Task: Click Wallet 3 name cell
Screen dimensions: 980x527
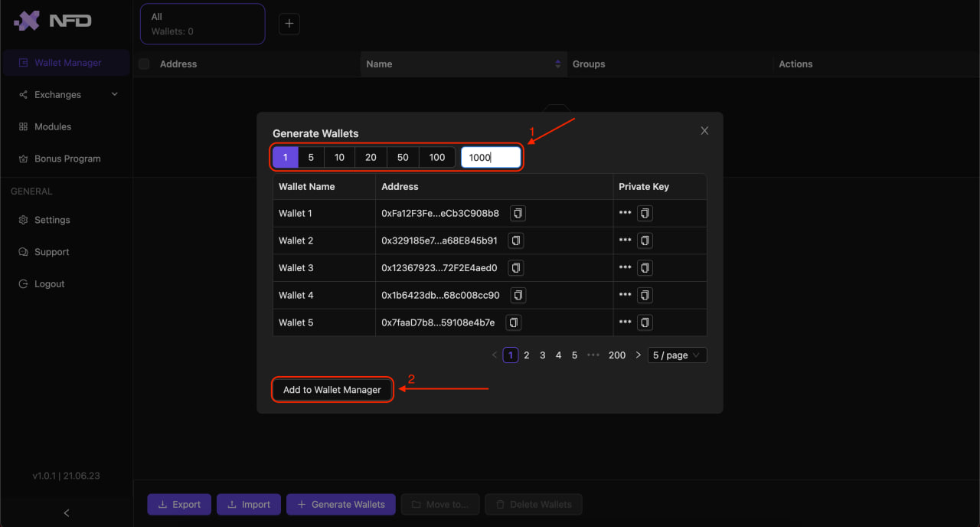Action: pos(325,268)
